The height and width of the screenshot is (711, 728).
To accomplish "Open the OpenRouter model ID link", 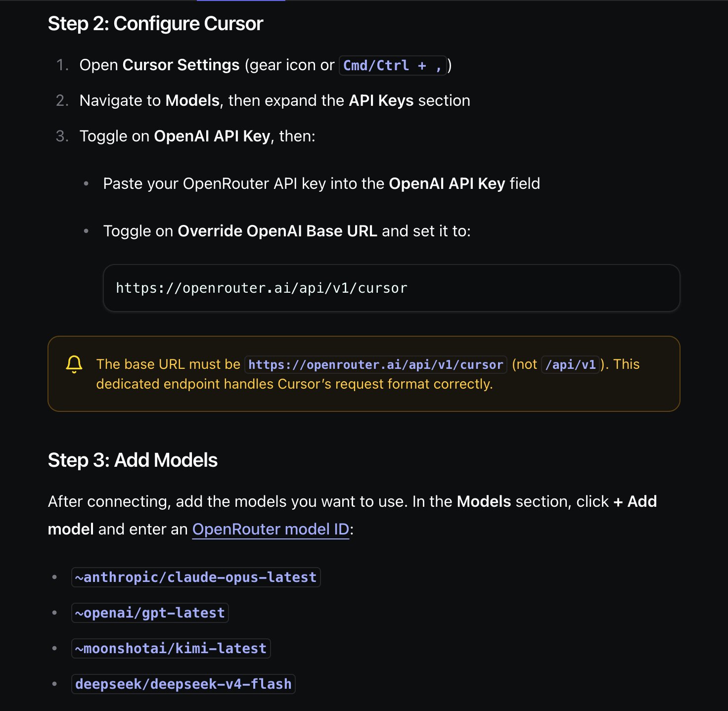I will (271, 529).
